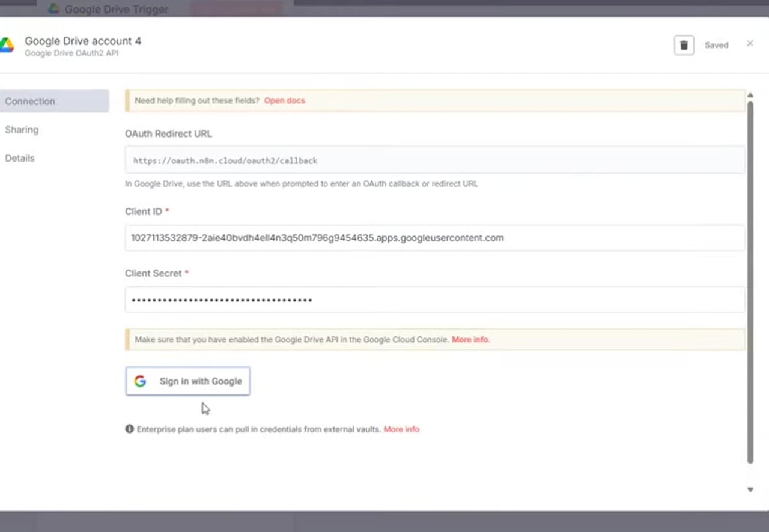This screenshot has width=769, height=532.
Task: Close the credential dialog with X
Action: (750, 43)
